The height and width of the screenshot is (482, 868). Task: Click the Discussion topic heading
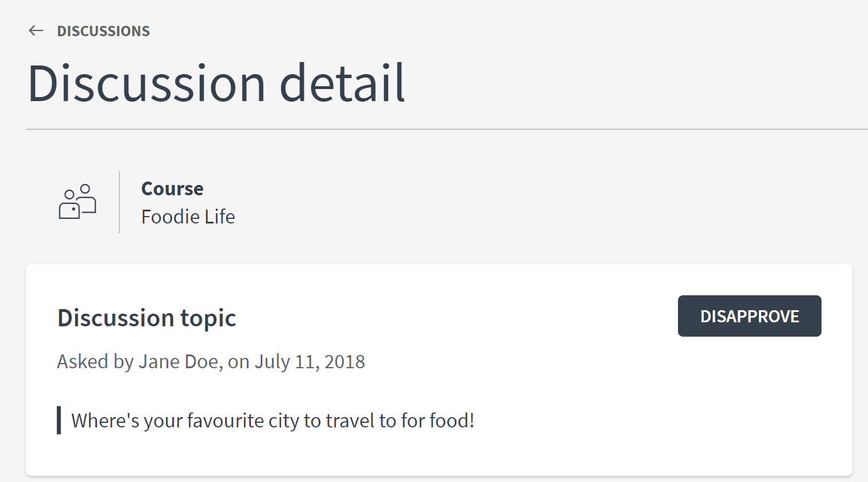(147, 318)
